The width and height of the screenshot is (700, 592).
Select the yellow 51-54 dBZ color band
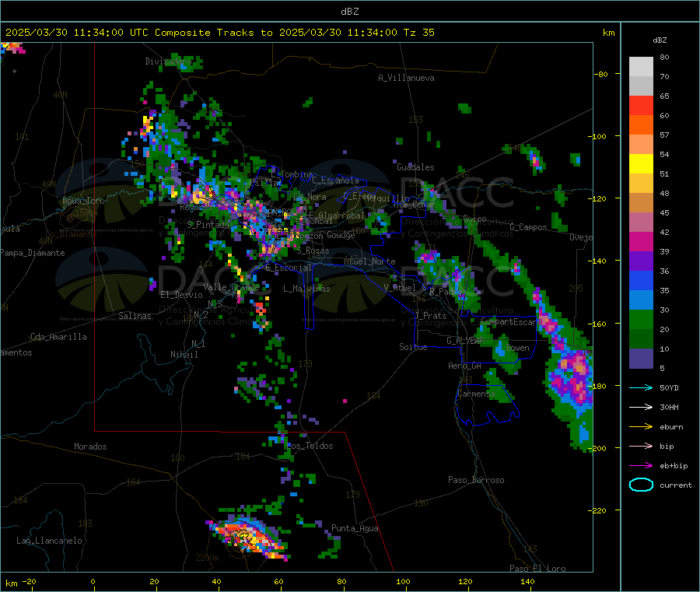tap(641, 164)
